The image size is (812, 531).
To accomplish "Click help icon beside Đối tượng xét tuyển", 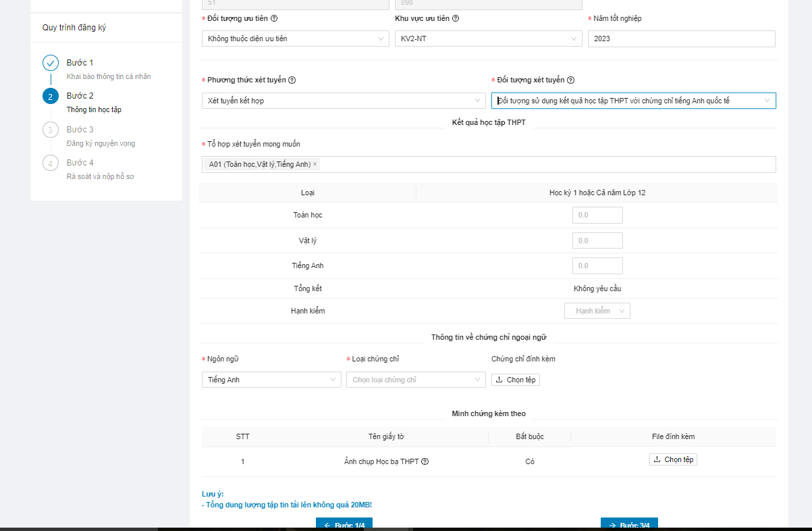I will pos(570,80).
